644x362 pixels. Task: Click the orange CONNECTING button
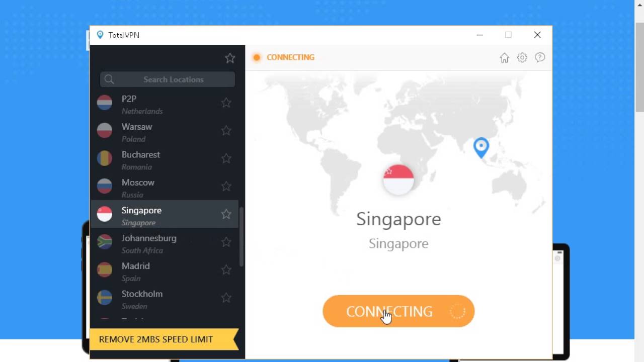[x=398, y=311]
